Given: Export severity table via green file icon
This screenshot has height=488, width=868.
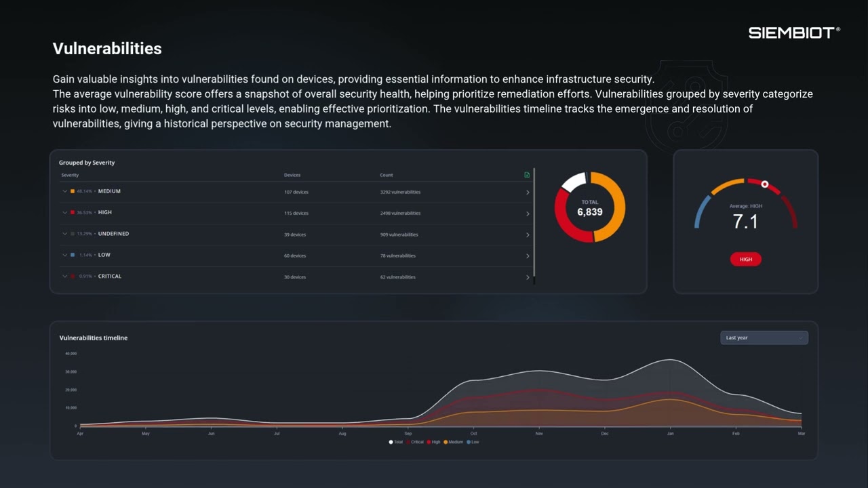Looking at the screenshot, I should pyautogui.click(x=527, y=175).
